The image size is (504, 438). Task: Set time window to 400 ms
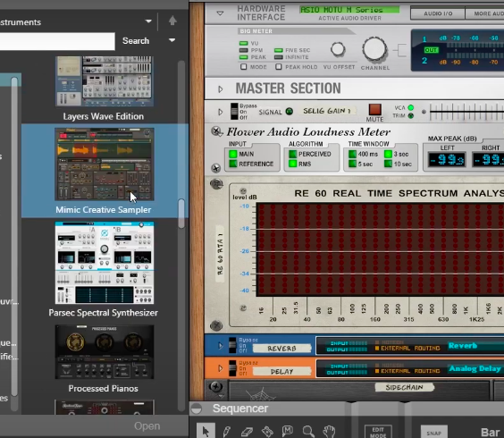point(353,154)
